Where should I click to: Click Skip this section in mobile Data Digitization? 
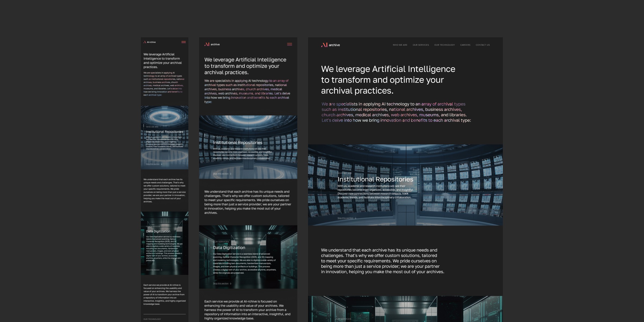[x=153, y=270]
